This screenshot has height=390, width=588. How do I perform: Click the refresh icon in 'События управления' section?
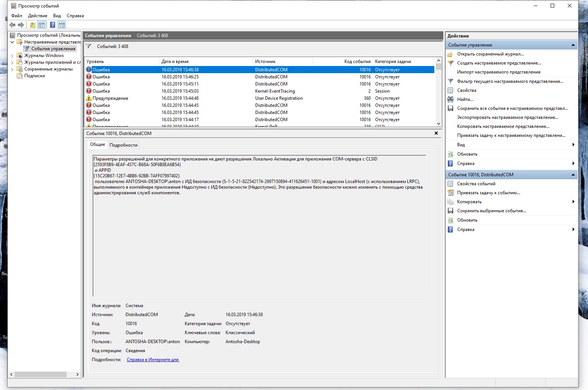[450, 154]
